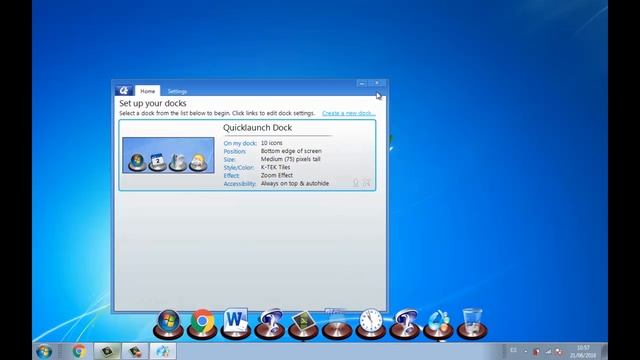Click the 'Create a new dock...' link
The height and width of the screenshot is (360, 640).
pos(349,113)
